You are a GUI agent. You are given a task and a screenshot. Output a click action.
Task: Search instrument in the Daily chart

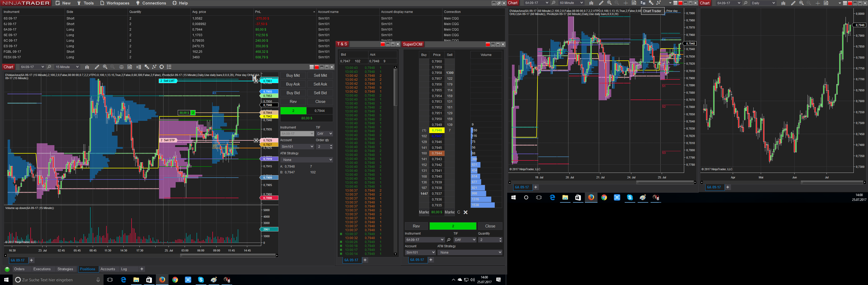pyautogui.click(x=745, y=3)
